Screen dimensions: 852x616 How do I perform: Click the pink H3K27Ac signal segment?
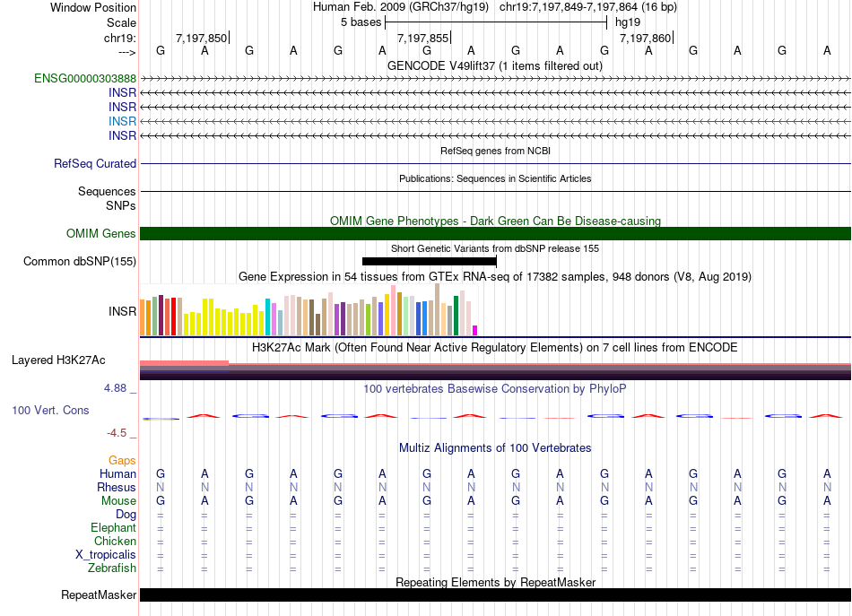[x=184, y=362]
